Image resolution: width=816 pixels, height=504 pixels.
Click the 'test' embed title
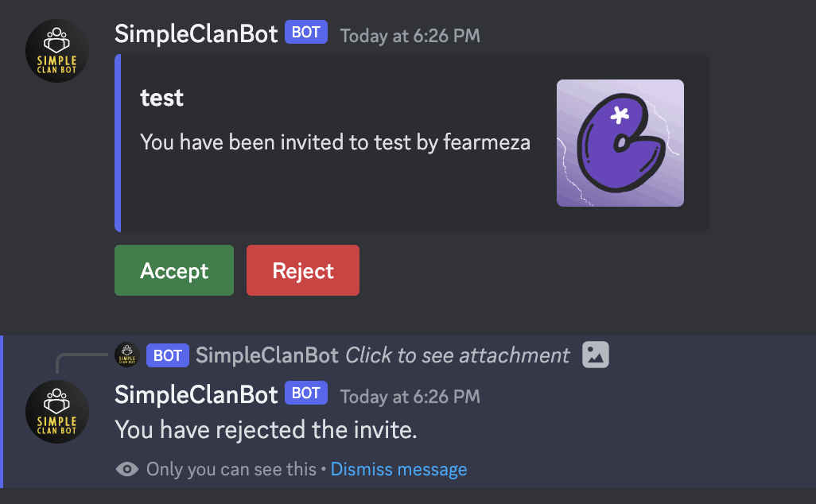(161, 98)
